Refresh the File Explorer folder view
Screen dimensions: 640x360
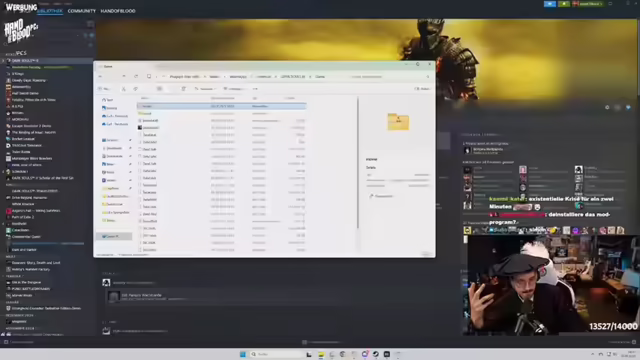[x=136, y=77]
